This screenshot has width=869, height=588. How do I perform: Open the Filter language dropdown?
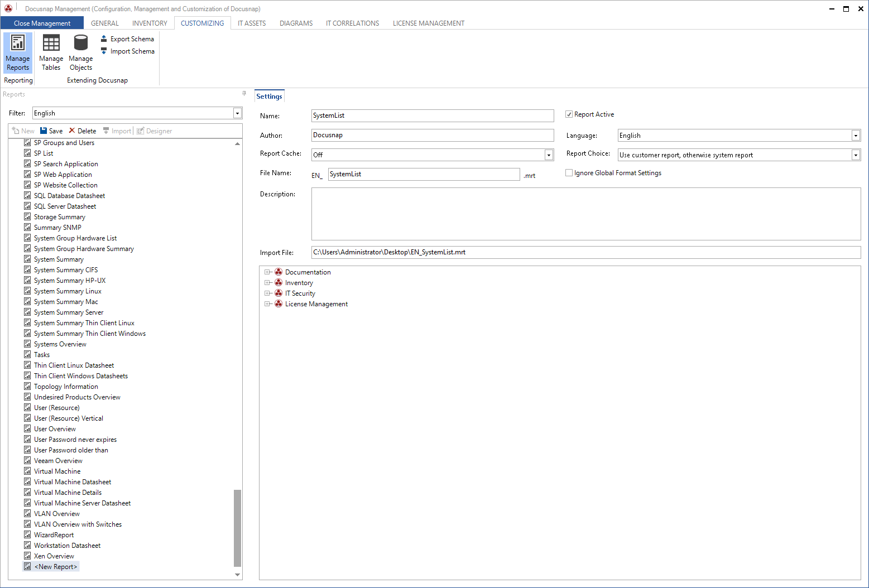click(237, 113)
